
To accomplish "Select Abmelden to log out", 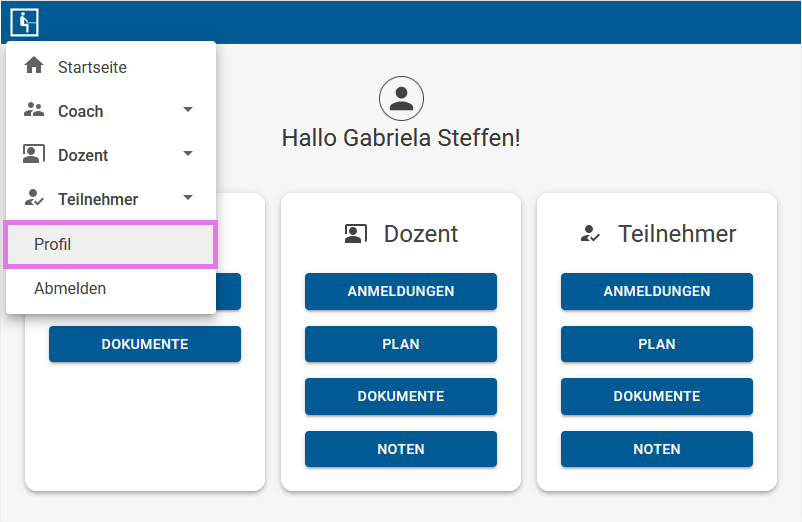I will coord(110,288).
